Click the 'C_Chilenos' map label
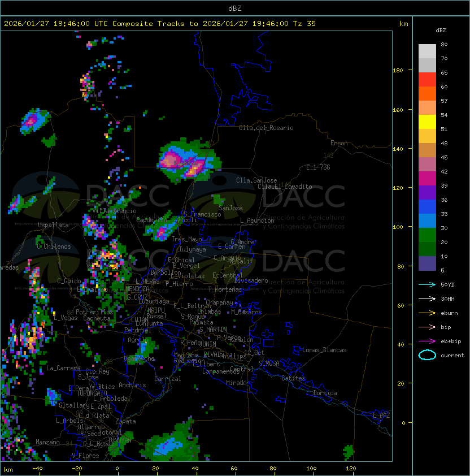 [54, 246]
